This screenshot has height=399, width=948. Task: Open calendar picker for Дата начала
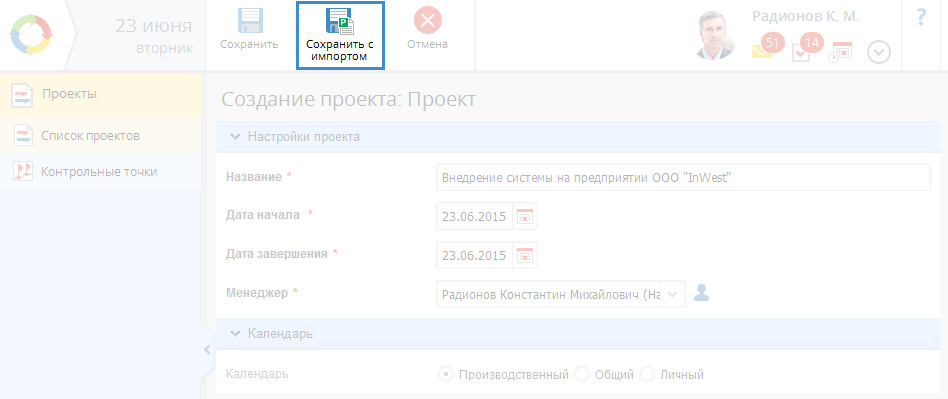525,216
